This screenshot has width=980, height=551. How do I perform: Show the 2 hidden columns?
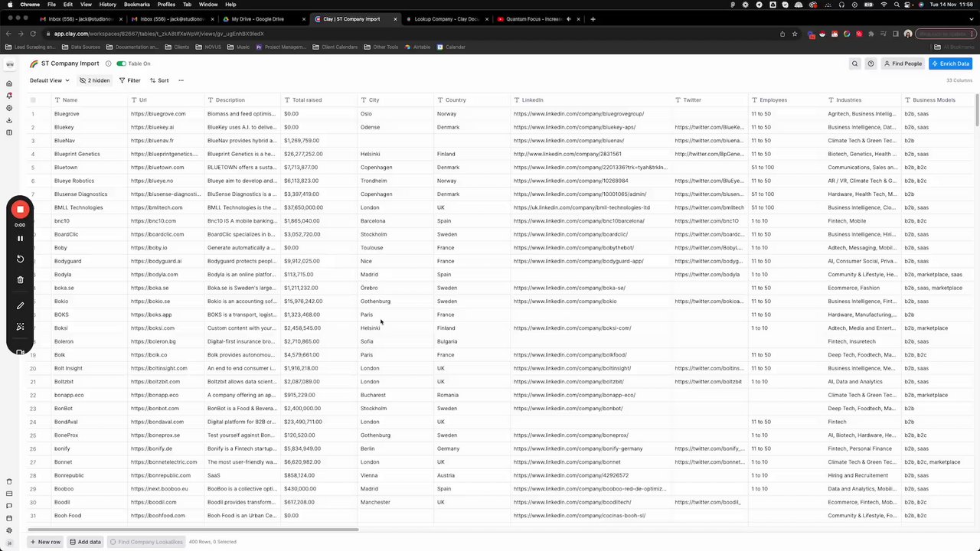(x=95, y=80)
